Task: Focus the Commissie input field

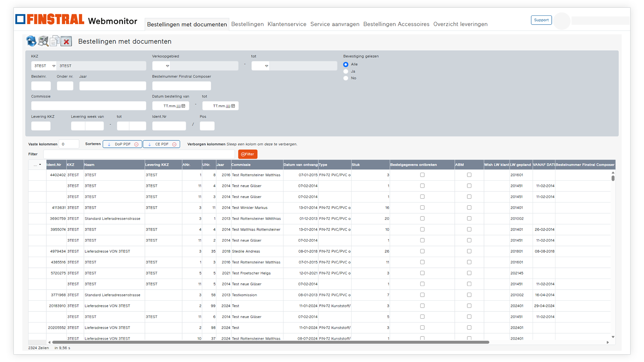Action: [89, 106]
